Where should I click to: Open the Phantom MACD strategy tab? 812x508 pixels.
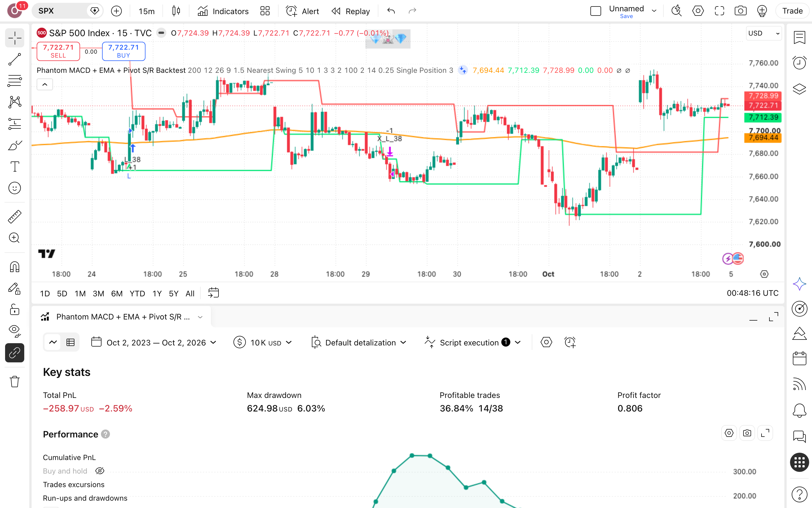(122, 317)
